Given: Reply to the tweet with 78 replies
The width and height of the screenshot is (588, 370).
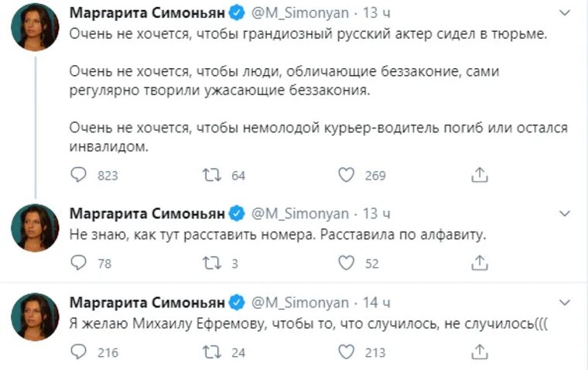Looking at the screenshot, I should [79, 264].
